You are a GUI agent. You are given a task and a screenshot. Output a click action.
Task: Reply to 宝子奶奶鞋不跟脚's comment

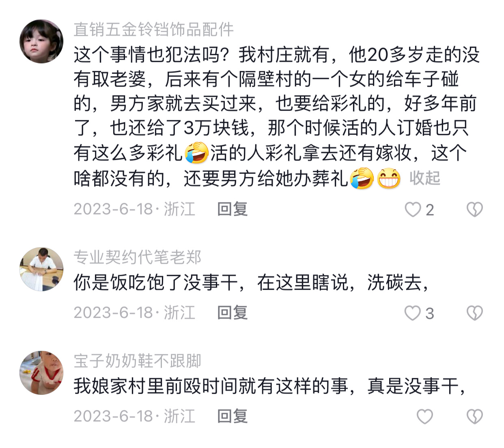(232, 416)
